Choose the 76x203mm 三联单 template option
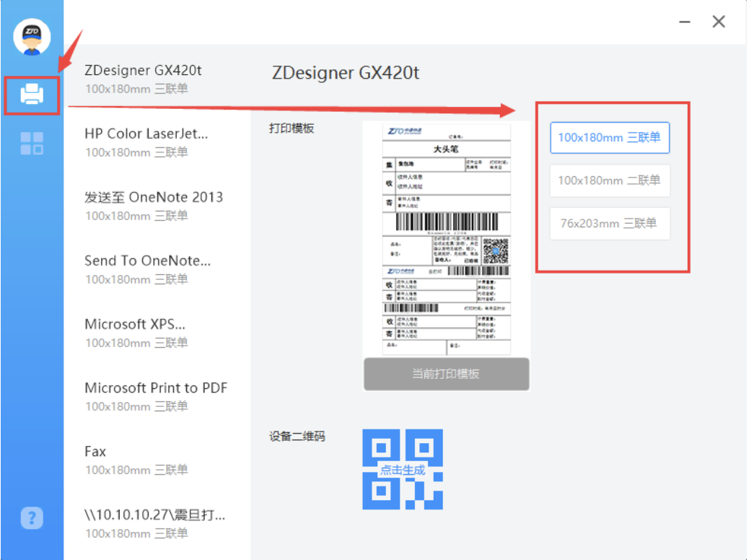Screen dimensions: 749x560 [x=610, y=224]
